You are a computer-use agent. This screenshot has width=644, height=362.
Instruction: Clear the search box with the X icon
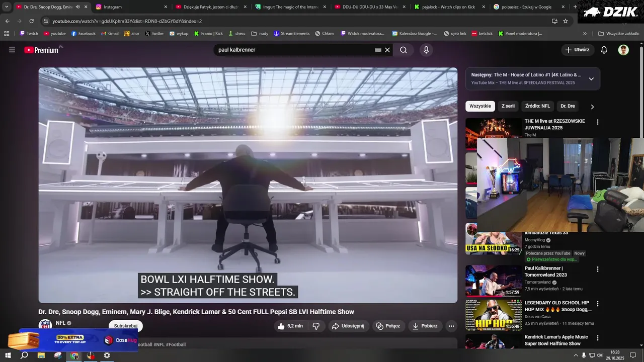coord(387,50)
